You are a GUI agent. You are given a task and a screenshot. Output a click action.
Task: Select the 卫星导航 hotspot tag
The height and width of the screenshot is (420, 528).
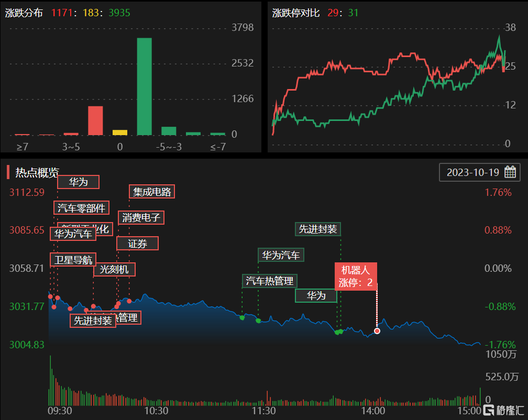pyautogui.click(x=73, y=259)
